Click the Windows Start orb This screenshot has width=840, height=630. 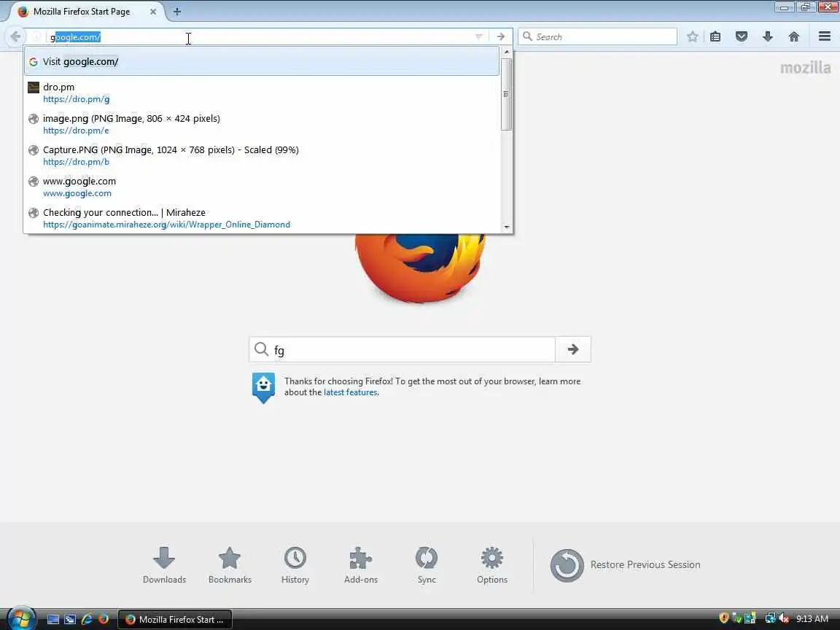pyautogui.click(x=21, y=619)
